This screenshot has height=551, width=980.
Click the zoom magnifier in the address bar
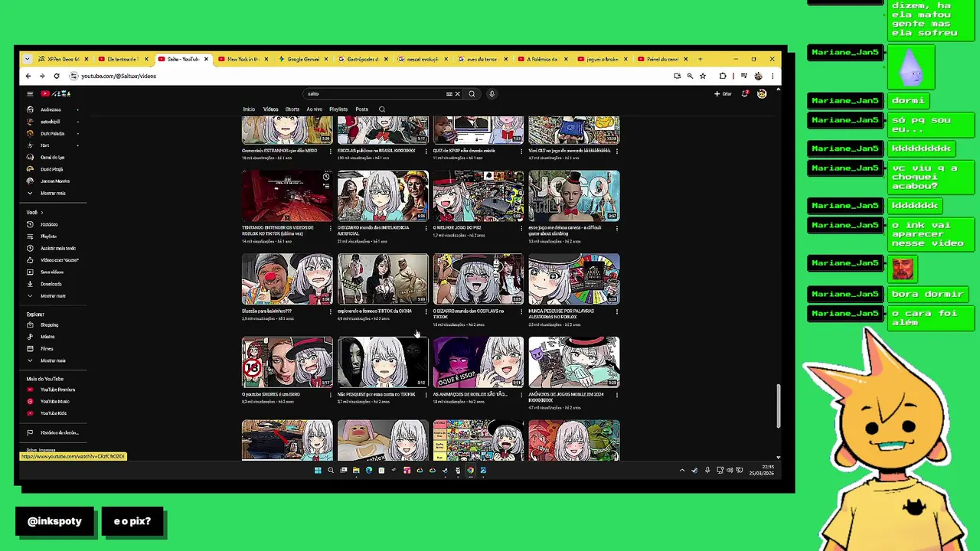pyautogui.click(x=690, y=76)
